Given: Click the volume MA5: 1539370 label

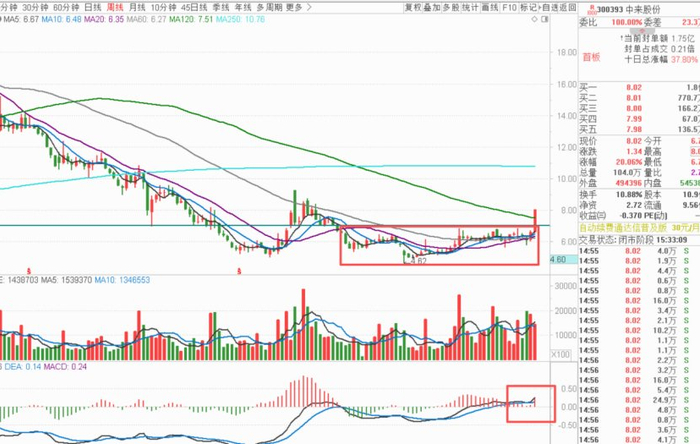Looking at the screenshot, I should pos(66,280).
